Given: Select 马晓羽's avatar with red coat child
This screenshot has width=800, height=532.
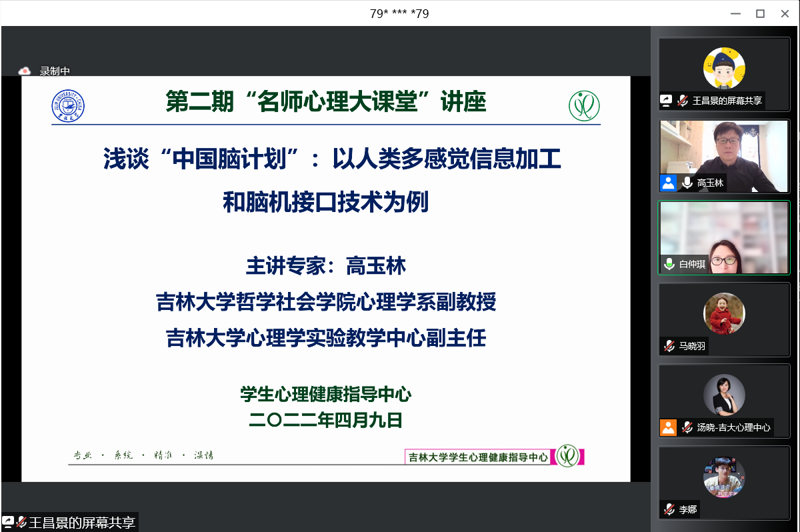Looking at the screenshot, I should pos(724,313).
